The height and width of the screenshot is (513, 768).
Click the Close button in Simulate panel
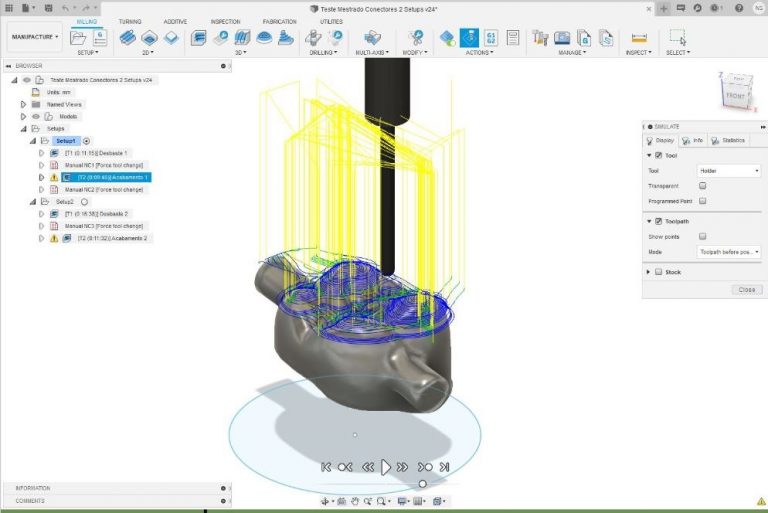[745, 289]
